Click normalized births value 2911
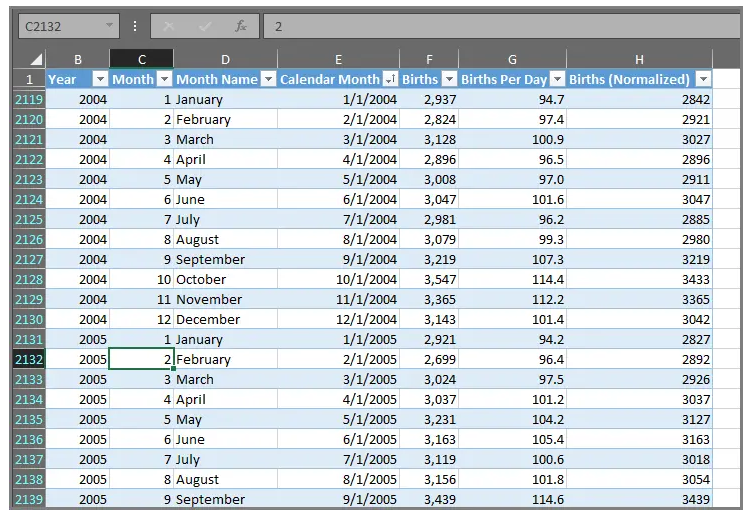This screenshot has height=520, width=754. pos(640,179)
